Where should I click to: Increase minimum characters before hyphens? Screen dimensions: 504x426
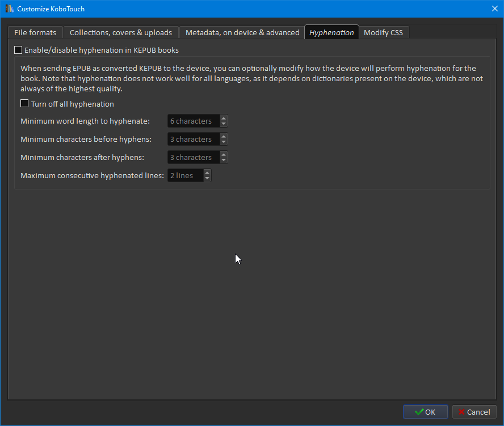click(x=224, y=136)
